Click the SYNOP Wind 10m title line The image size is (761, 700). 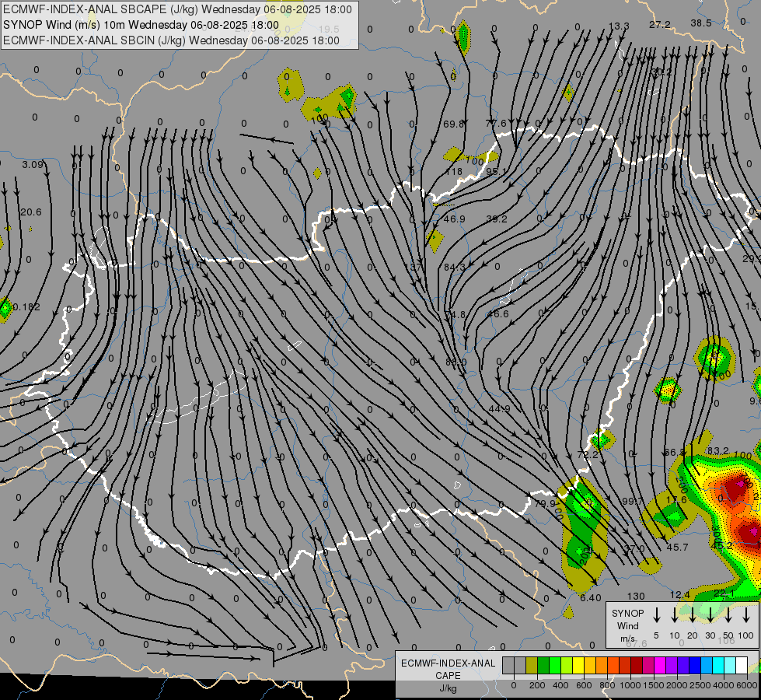pos(141,25)
